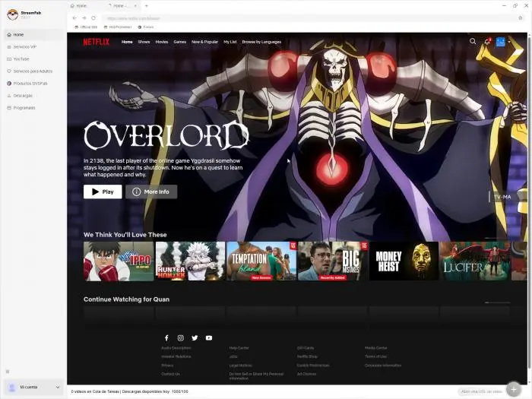Click the small menu icon above Mi cuenta

(x=8, y=372)
